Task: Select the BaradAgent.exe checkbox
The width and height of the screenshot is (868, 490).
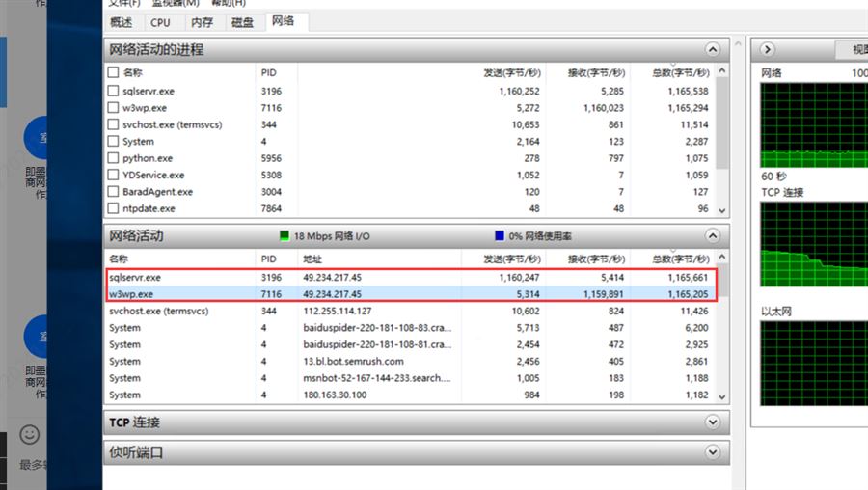Action: click(114, 192)
